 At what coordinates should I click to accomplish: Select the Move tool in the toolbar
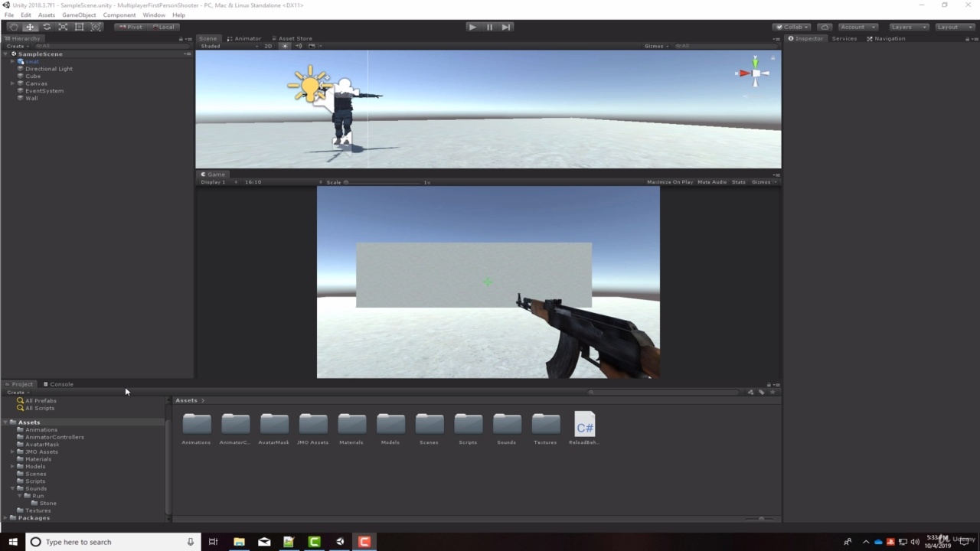[30, 28]
